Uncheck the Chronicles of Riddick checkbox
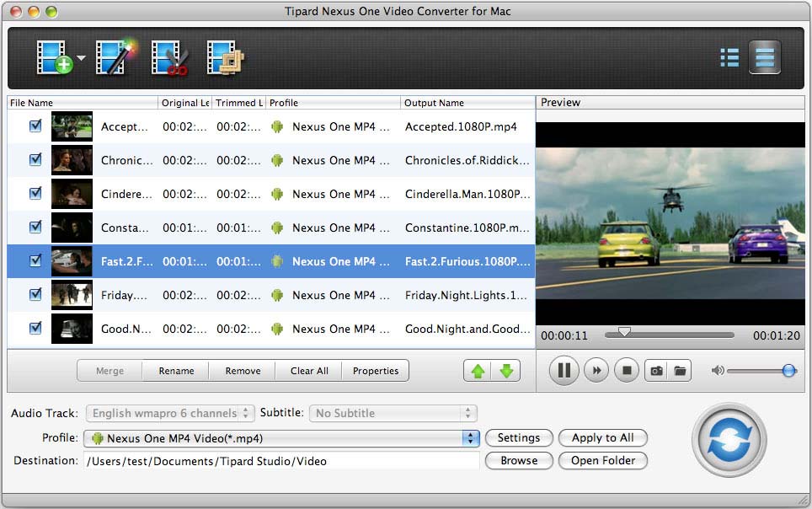Viewport: 812px width, 509px height. coord(35,159)
